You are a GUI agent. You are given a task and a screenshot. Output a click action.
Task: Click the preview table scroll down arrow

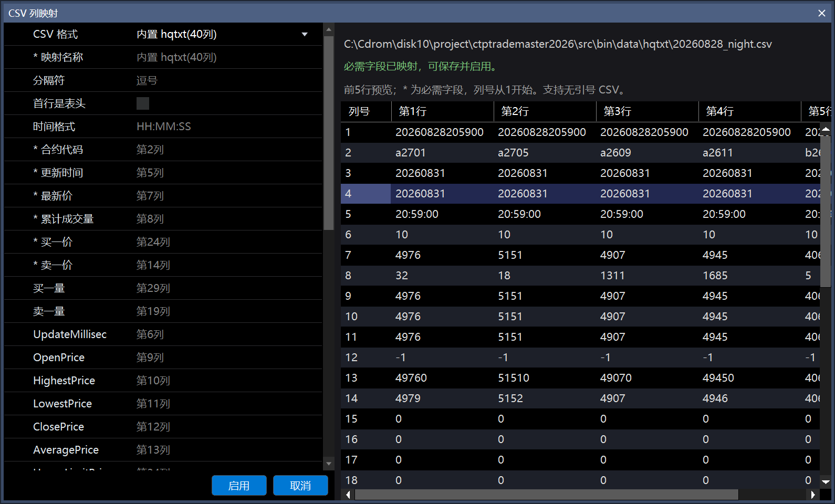click(826, 481)
